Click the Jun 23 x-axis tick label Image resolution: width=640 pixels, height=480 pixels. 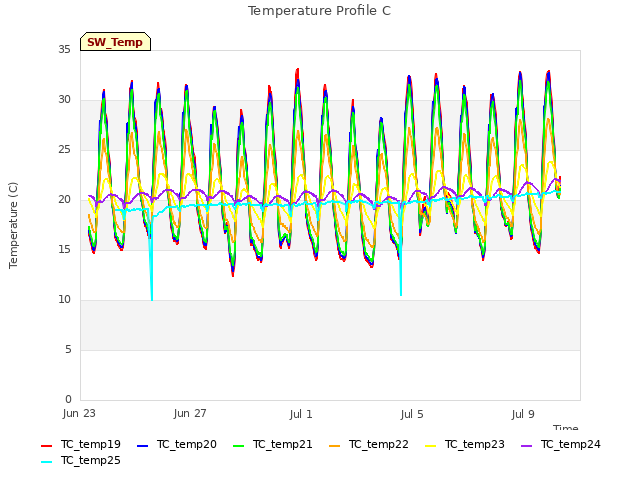pos(79,413)
